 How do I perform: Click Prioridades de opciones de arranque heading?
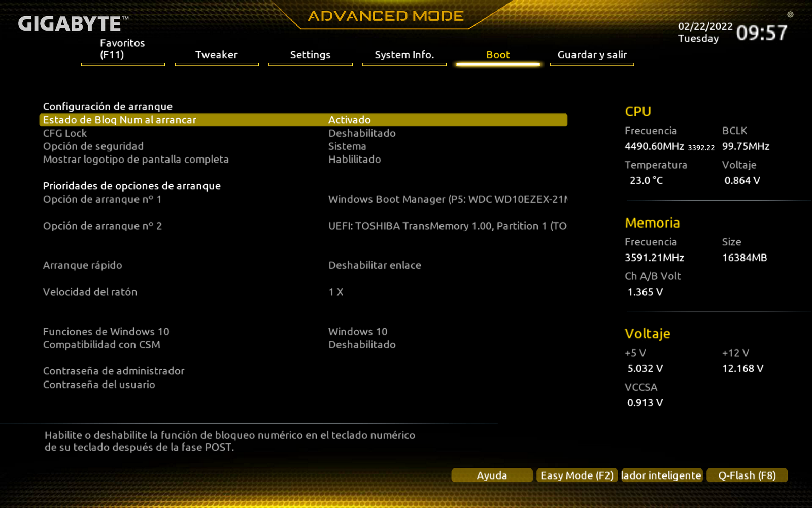coord(132,186)
